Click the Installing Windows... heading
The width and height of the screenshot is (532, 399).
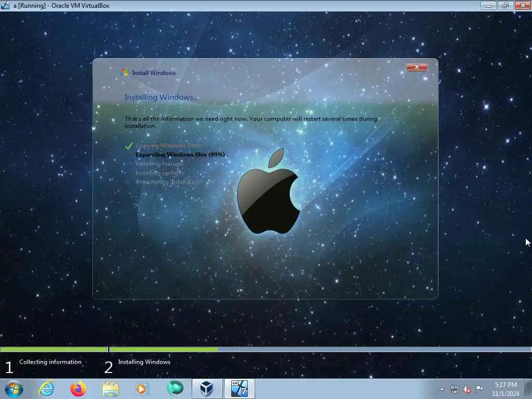[161, 97]
